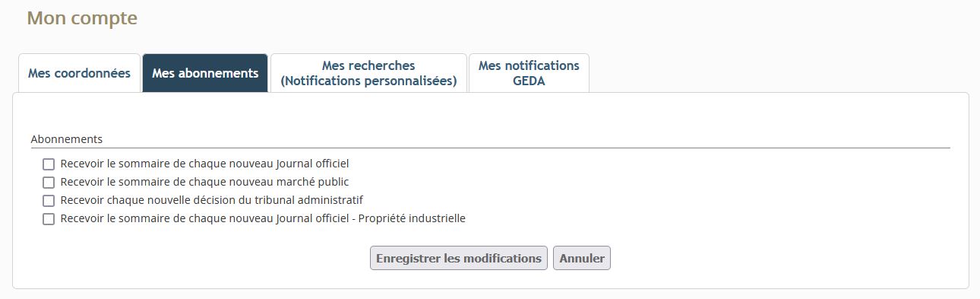Click the Annuler button

[582, 258]
